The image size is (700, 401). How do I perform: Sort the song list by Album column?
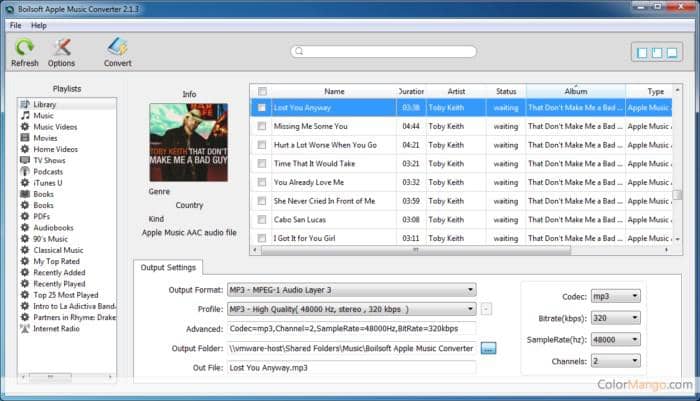pyautogui.click(x=575, y=91)
